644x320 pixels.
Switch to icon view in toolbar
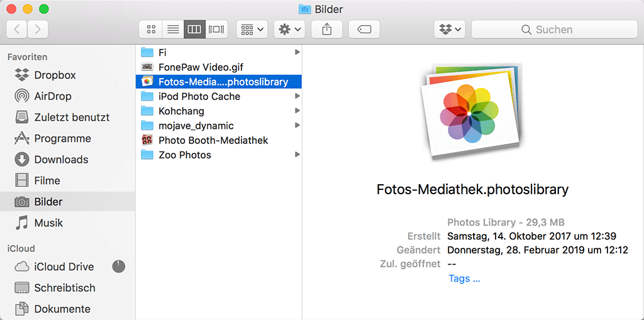150,30
